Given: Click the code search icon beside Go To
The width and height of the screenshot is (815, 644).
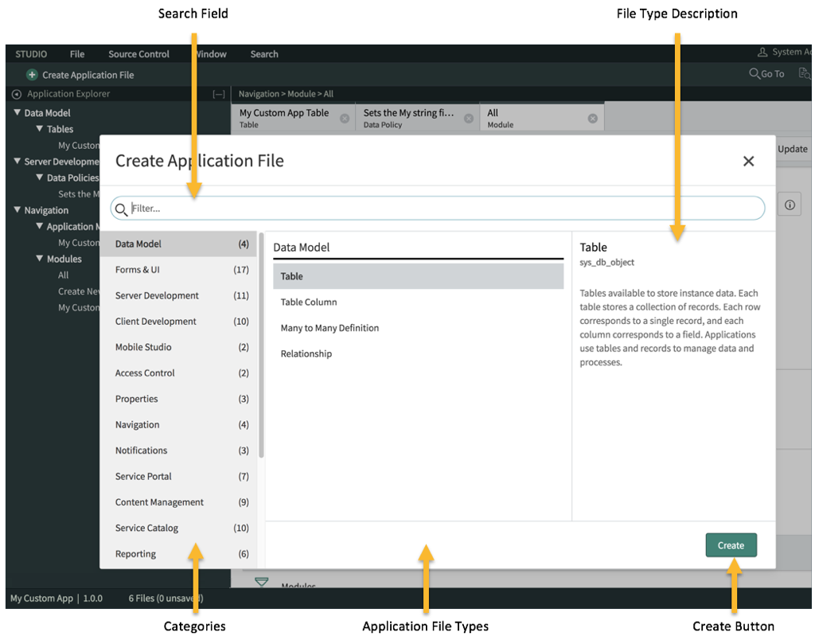Looking at the screenshot, I should click(x=804, y=73).
